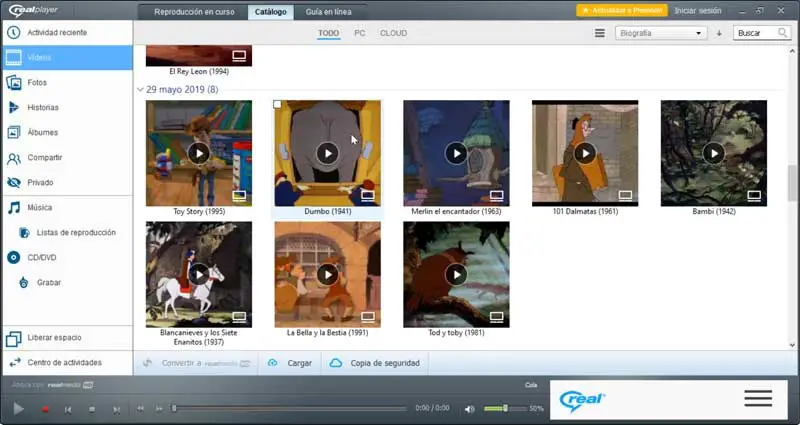The width and height of the screenshot is (800, 425).
Task: Play the Toy Story (1995) video
Action: (199, 153)
